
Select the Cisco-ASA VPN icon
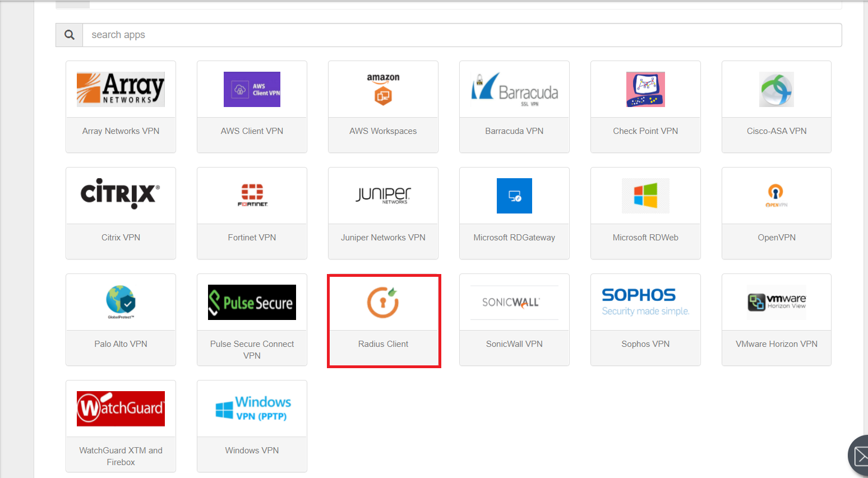pyautogui.click(x=777, y=89)
